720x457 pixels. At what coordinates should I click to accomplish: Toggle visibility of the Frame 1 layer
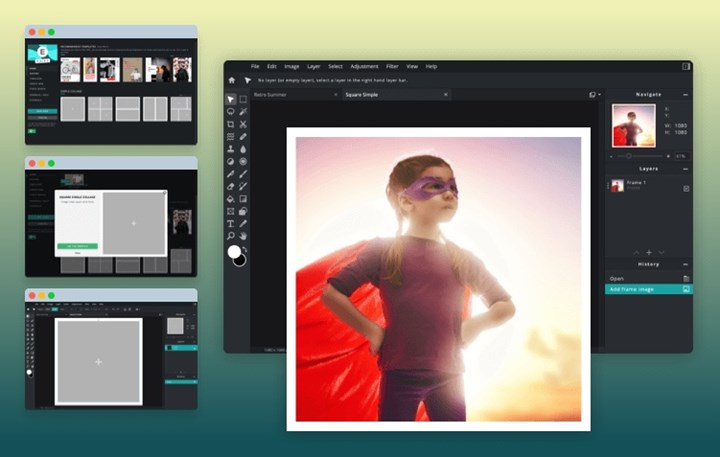coord(686,188)
